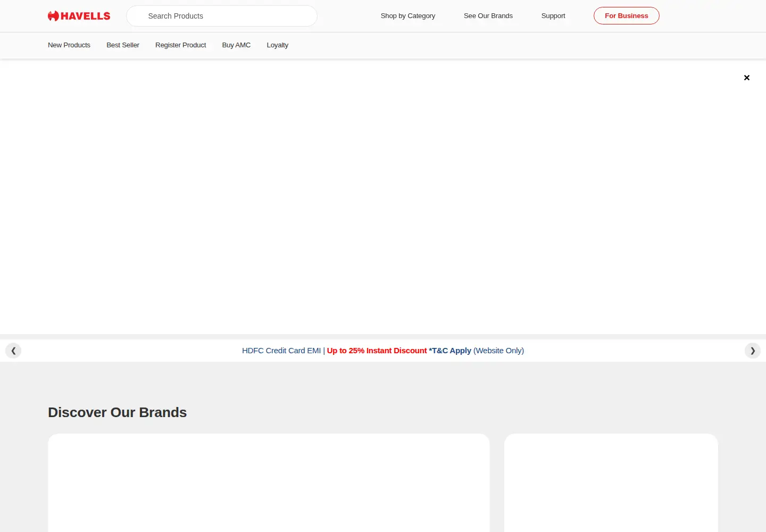The height and width of the screenshot is (532, 766).
Task: Show next offer with right chevron
Action: (x=753, y=351)
